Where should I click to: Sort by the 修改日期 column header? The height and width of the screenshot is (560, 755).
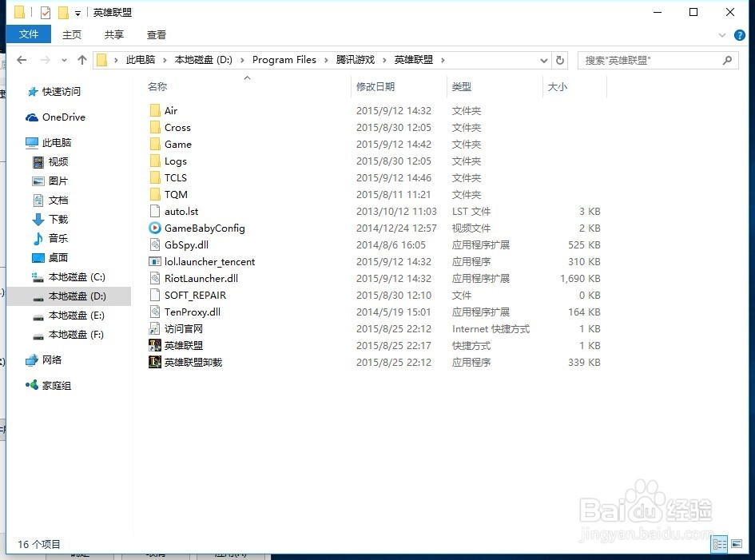tap(376, 86)
